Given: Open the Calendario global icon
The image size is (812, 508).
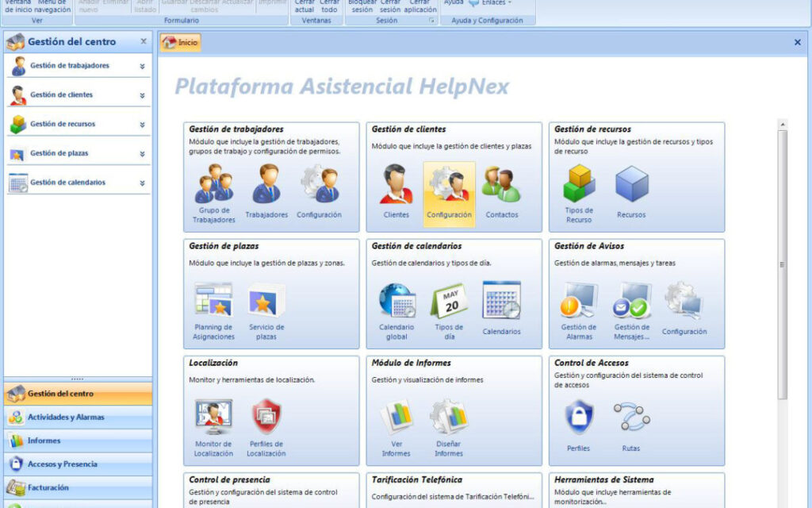Looking at the screenshot, I should [x=396, y=302].
